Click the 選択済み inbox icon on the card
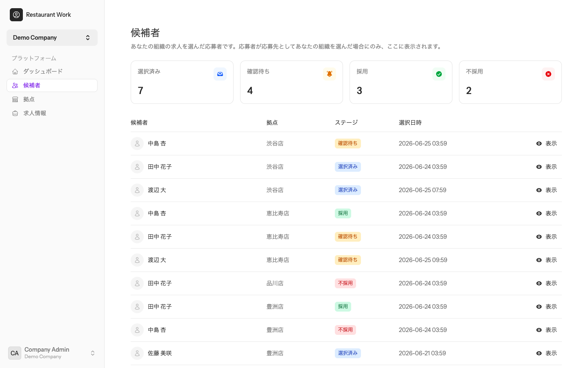Image resolution: width=588 pixels, height=368 pixels. point(220,74)
